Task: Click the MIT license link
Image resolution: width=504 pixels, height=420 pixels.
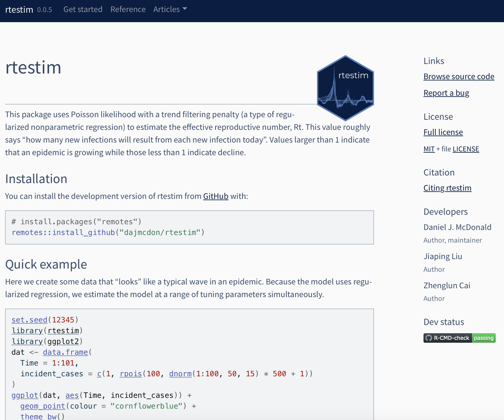Action: 429,149
